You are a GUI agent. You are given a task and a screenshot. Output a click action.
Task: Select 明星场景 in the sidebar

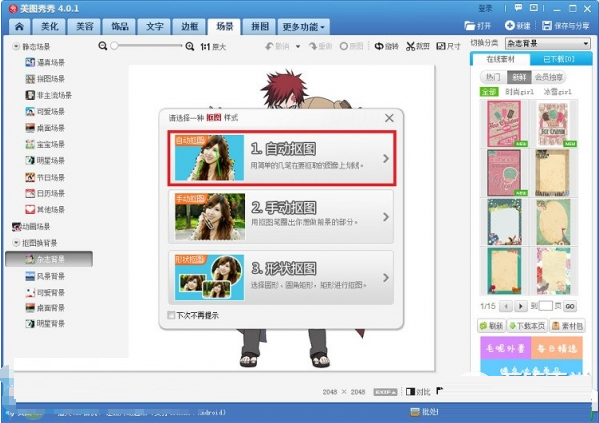45,160
